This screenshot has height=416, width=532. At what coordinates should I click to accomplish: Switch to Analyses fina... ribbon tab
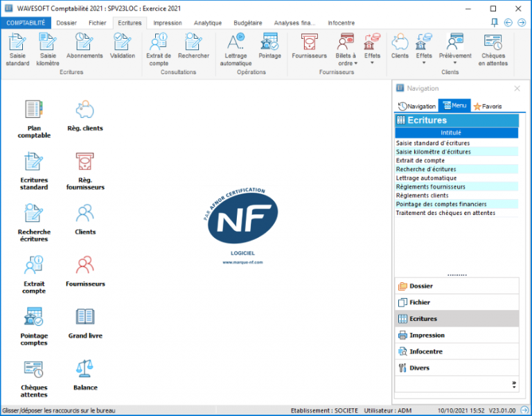point(294,23)
